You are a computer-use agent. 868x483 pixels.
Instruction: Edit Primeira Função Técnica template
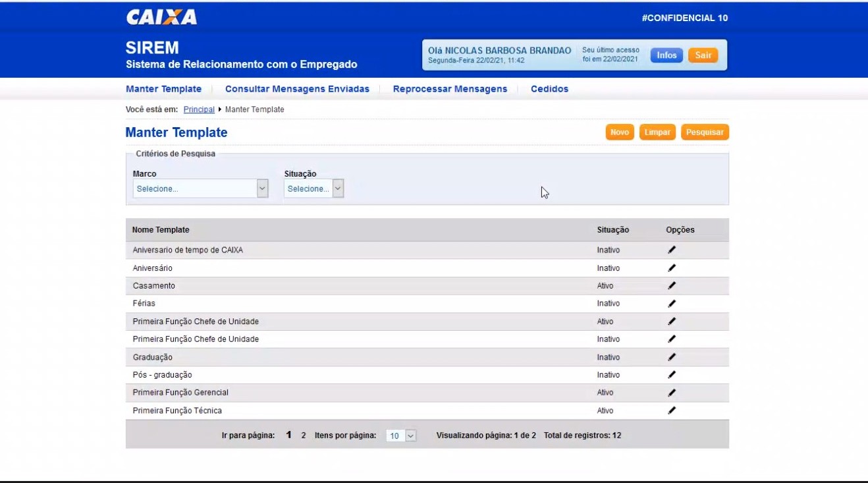pyautogui.click(x=672, y=410)
